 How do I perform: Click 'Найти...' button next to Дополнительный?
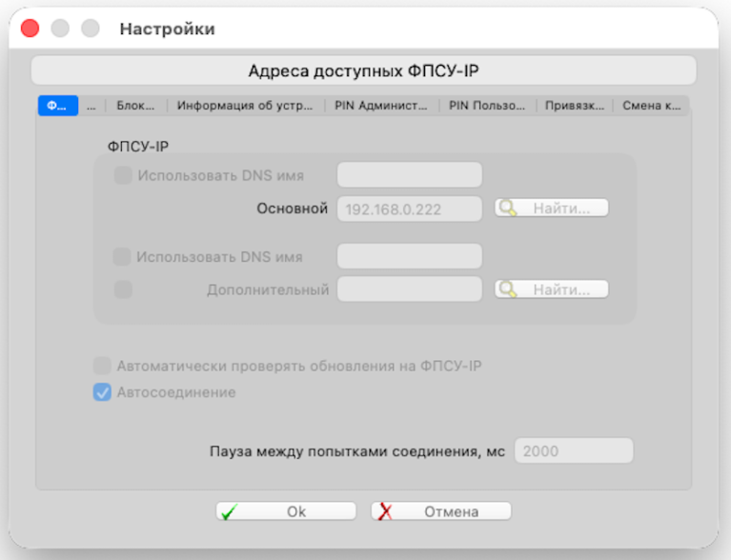pyautogui.click(x=552, y=290)
